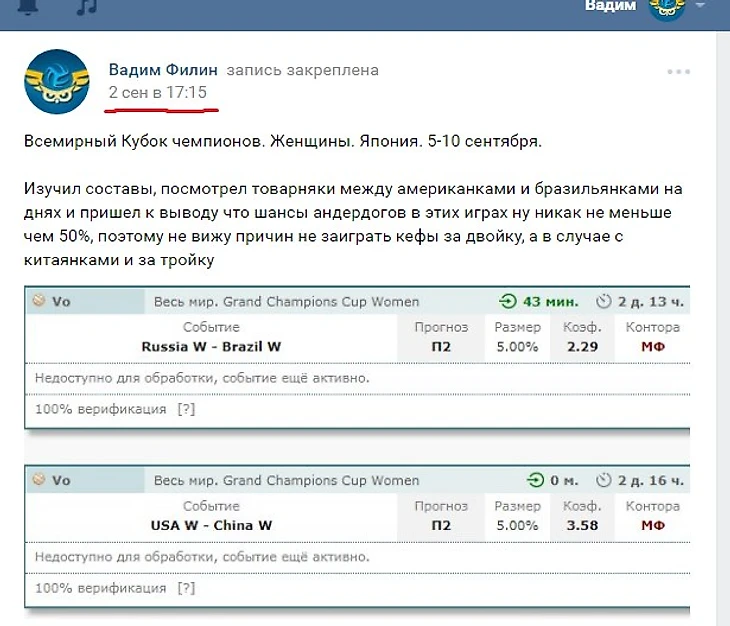
Task: Open the music note icon
Action: coord(88,6)
